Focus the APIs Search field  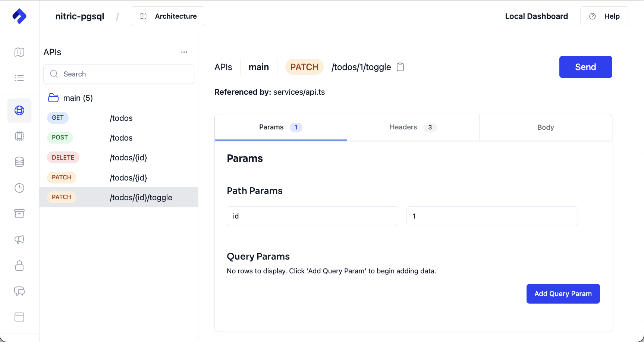119,74
